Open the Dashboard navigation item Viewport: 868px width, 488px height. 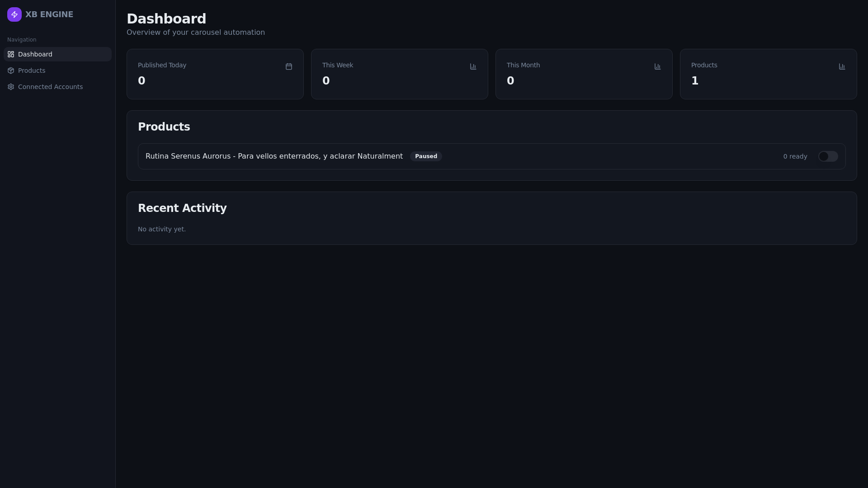click(57, 54)
